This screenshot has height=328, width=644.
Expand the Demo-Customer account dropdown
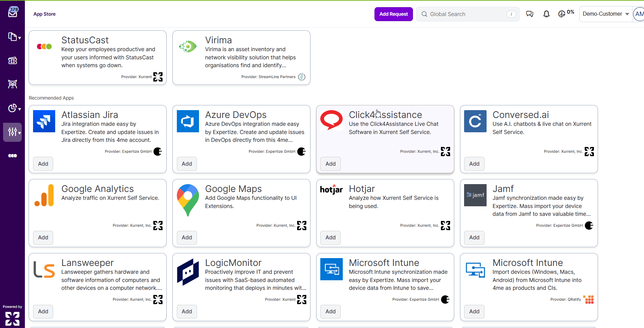pyautogui.click(x=605, y=14)
